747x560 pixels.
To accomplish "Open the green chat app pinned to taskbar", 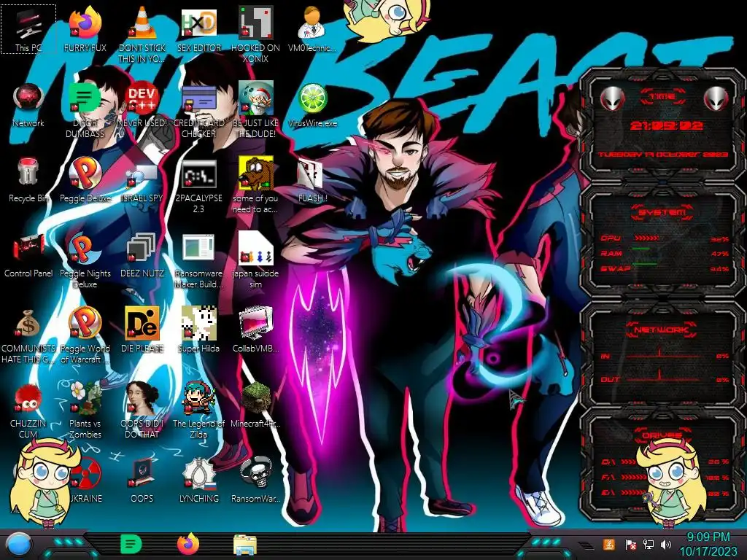I will click(131, 544).
